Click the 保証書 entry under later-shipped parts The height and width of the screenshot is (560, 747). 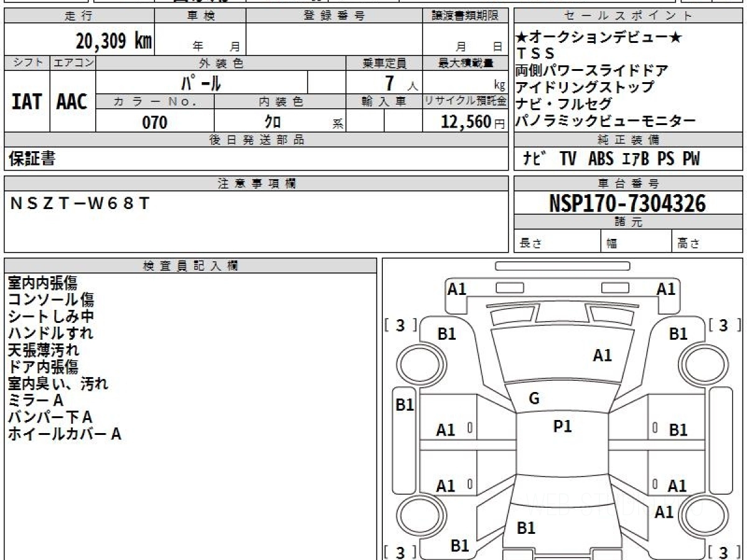(32, 159)
